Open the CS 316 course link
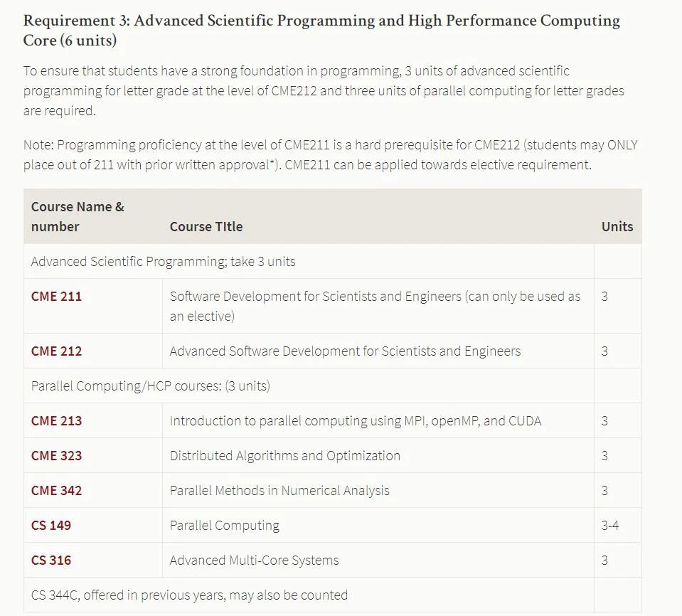Screen dimensions: 682x616 coord(51,560)
